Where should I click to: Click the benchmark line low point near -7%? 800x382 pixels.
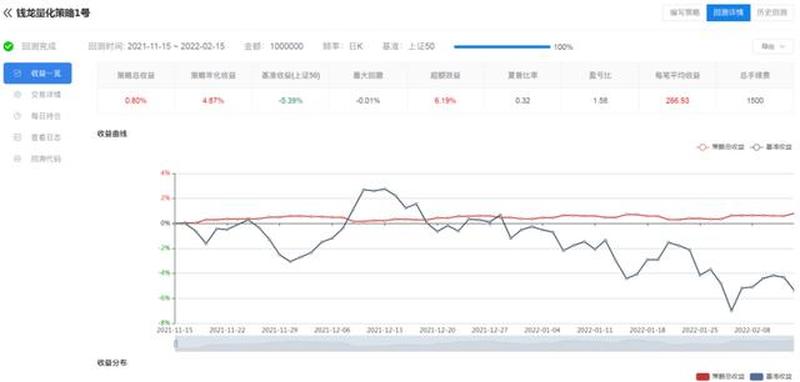tap(731, 310)
